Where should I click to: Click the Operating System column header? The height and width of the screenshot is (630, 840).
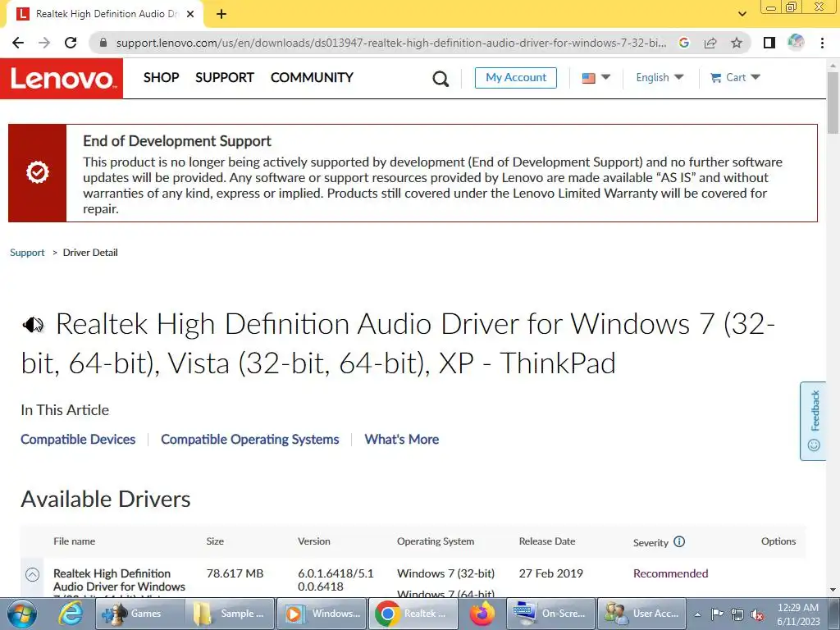(x=436, y=541)
